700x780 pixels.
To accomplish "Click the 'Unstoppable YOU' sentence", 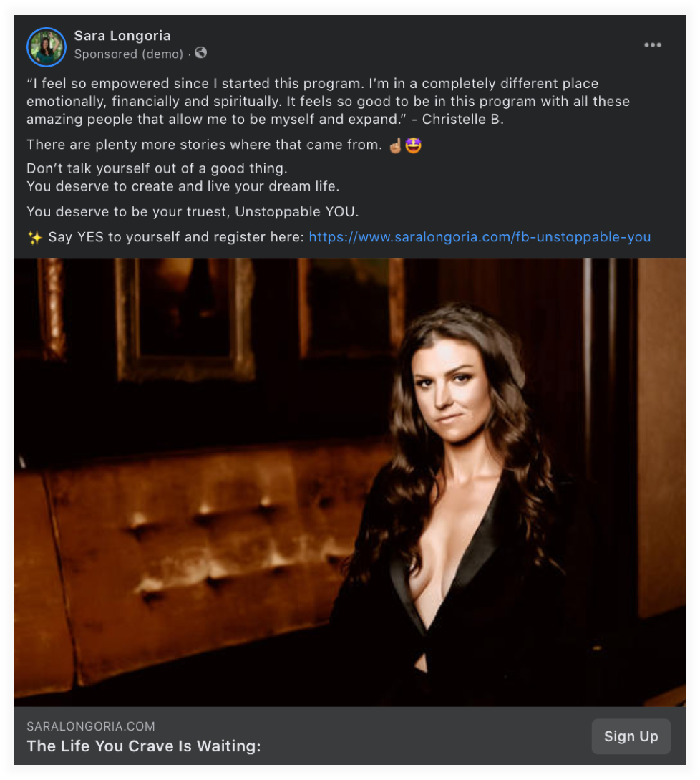I will pyautogui.click(x=193, y=212).
